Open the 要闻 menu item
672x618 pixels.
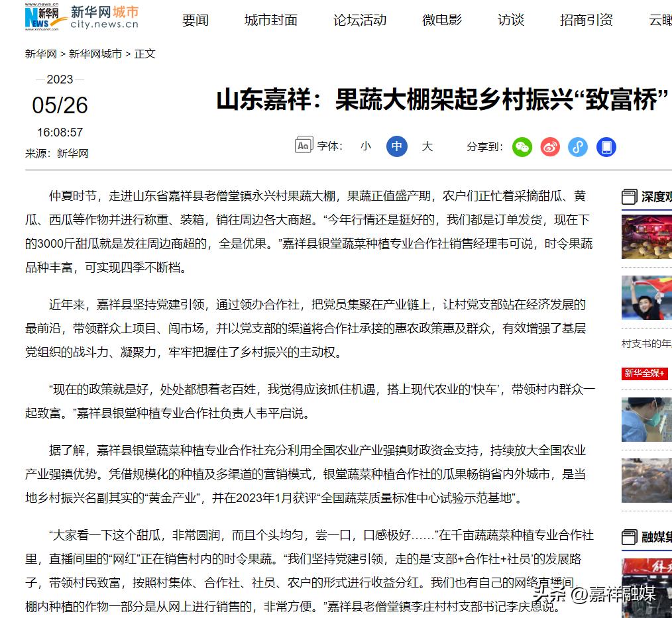tap(195, 20)
